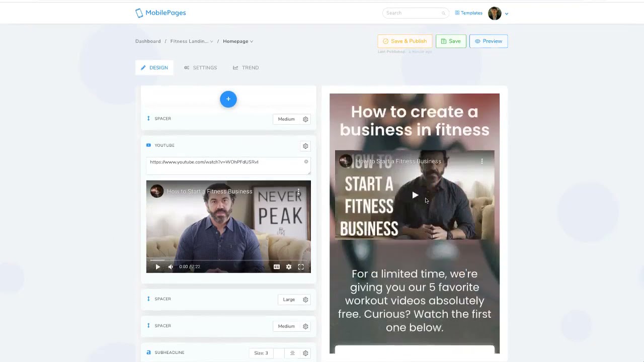This screenshot has width=644, height=362.
Task: Open the Subheadline gear settings
Action: pyautogui.click(x=305, y=353)
